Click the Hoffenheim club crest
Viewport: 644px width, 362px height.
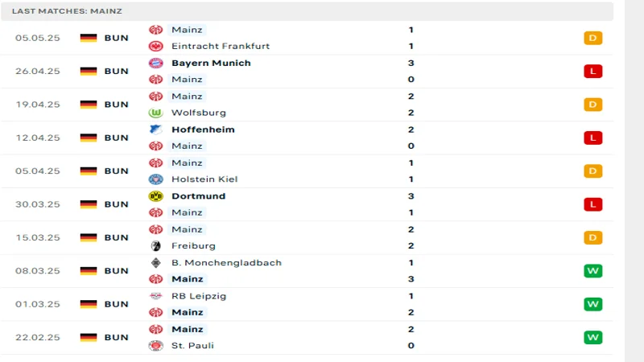tap(156, 130)
